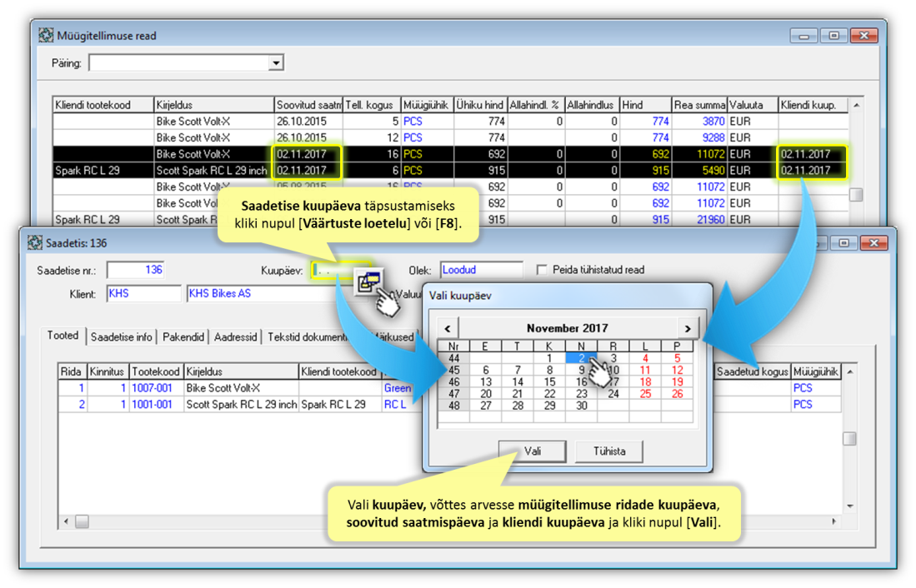Open the Tekstid dokumenti tab
Screen dimensions: 916x588
click(x=308, y=337)
